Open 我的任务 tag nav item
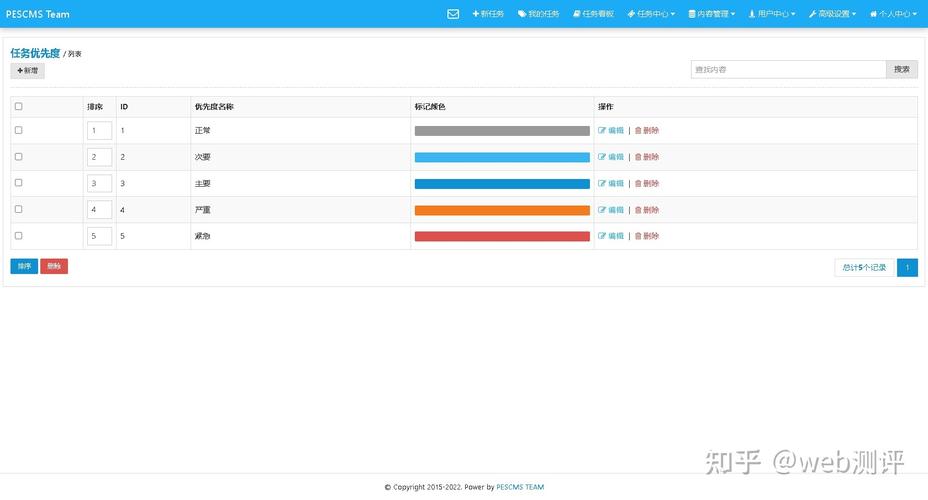 pos(539,14)
